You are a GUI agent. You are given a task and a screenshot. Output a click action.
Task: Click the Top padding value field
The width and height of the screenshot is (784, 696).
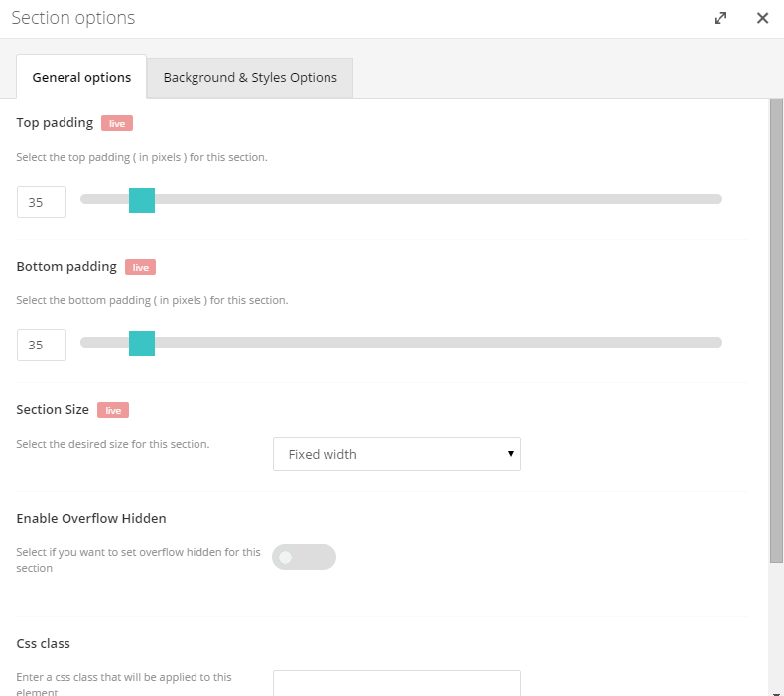tap(42, 203)
